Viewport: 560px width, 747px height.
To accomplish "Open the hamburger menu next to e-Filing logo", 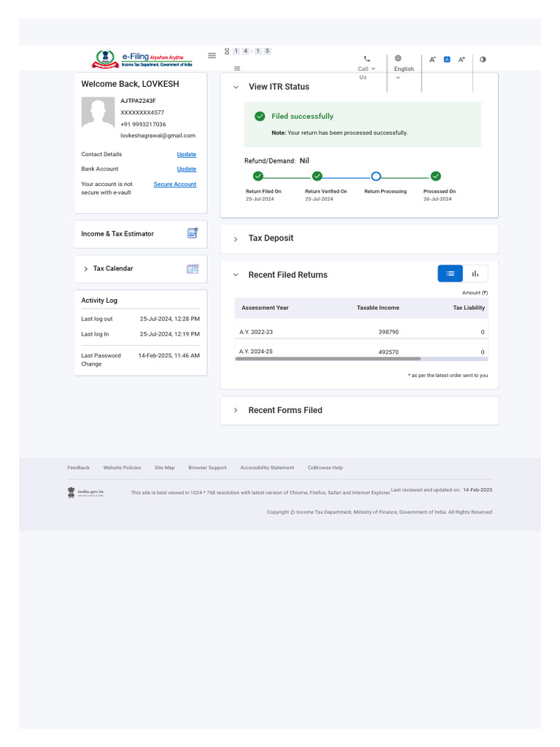I will pos(212,55).
